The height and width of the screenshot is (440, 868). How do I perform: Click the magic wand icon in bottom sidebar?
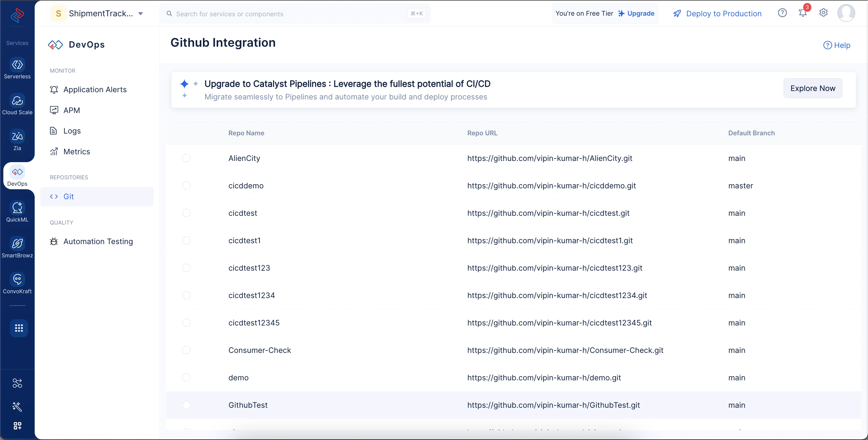point(17,407)
